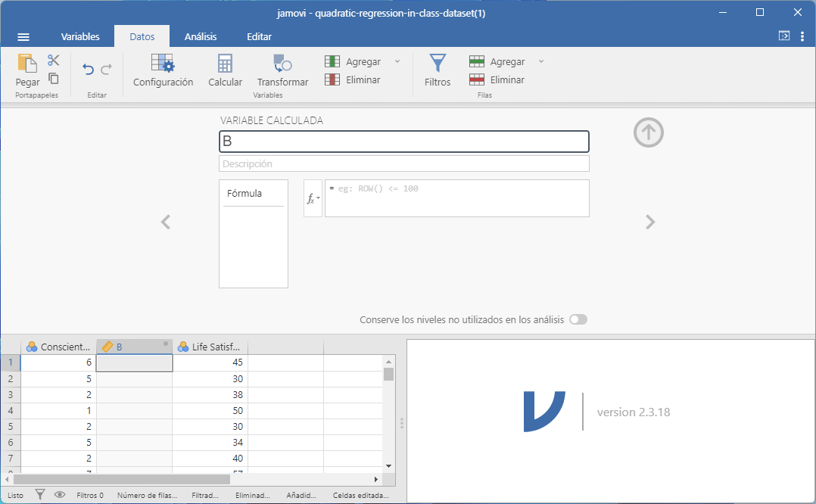
Task: Click the funnel icon in status bar
Action: click(x=40, y=495)
